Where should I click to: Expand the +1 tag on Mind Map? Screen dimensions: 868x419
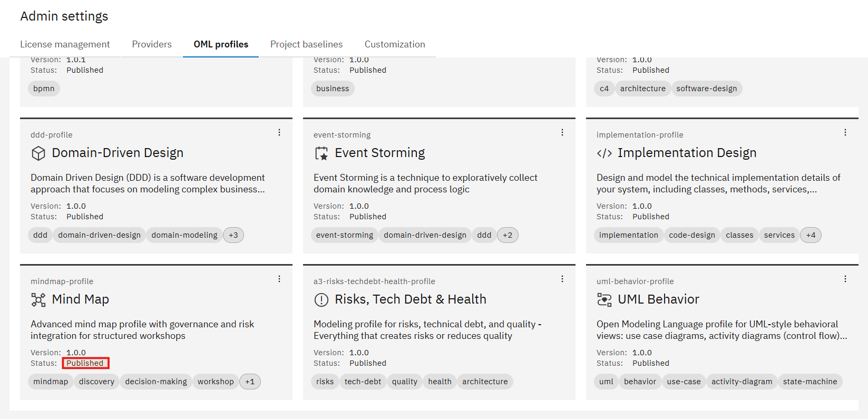tap(250, 382)
